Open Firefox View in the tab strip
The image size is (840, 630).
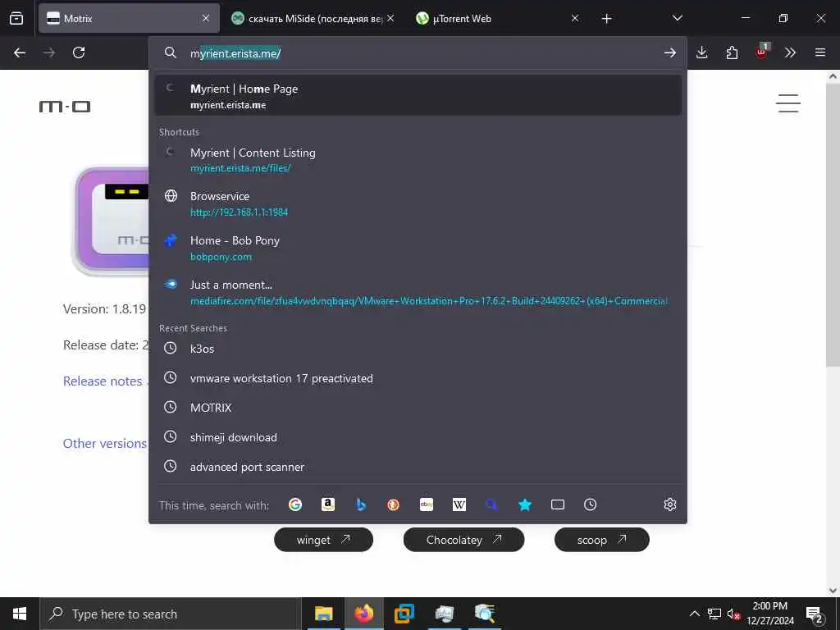16,19
